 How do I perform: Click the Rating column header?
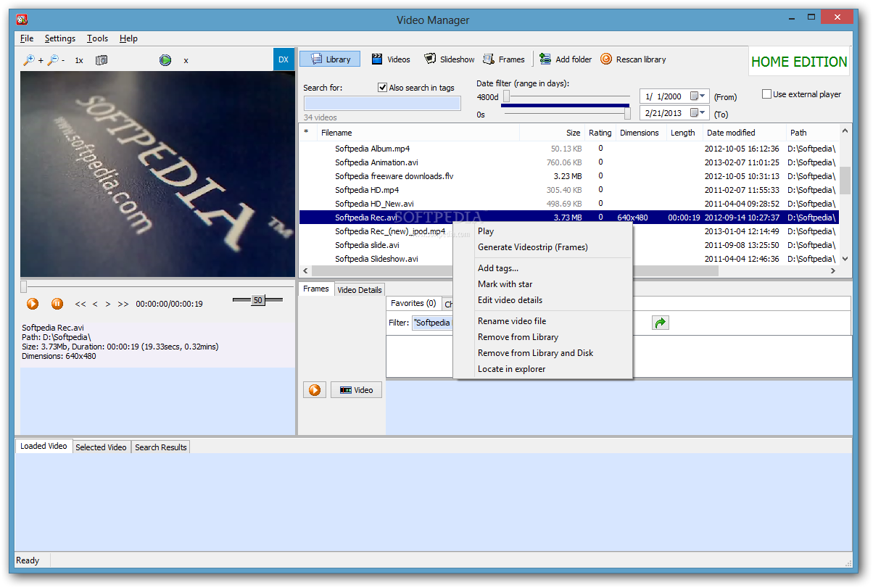tap(600, 133)
